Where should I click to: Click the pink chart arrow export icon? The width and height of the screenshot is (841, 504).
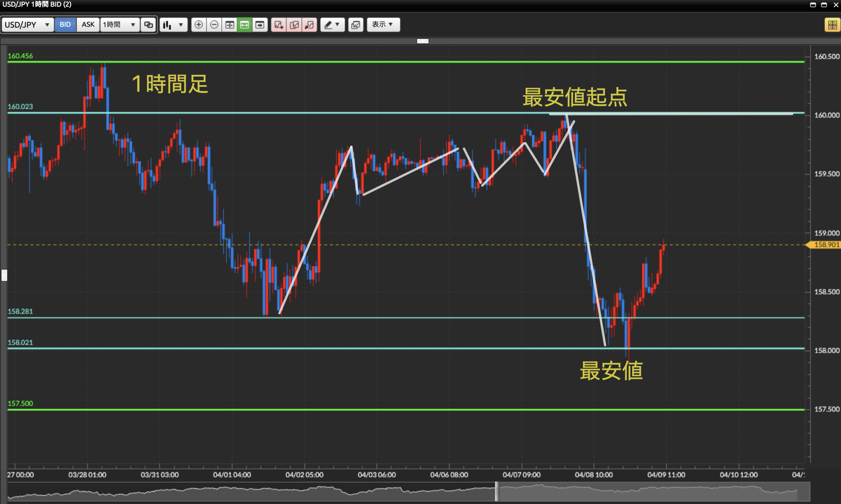point(309,25)
